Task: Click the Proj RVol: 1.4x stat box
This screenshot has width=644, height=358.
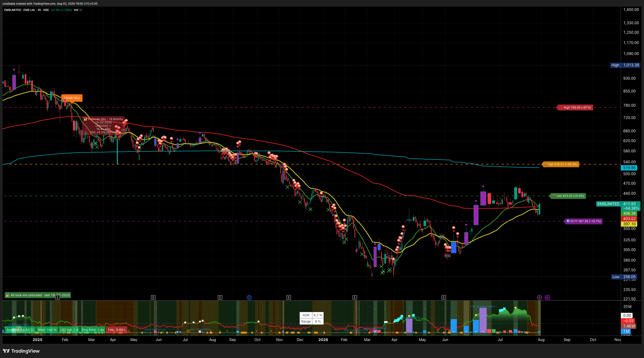Action: click(x=93, y=330)
